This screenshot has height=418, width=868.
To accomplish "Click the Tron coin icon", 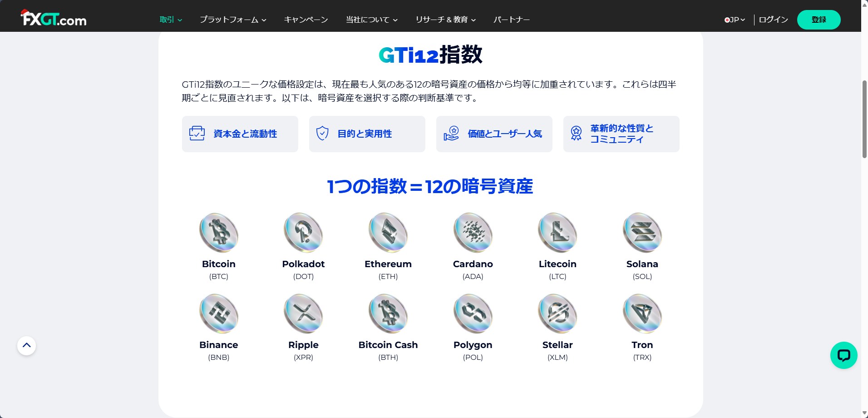I will point(642,313).
